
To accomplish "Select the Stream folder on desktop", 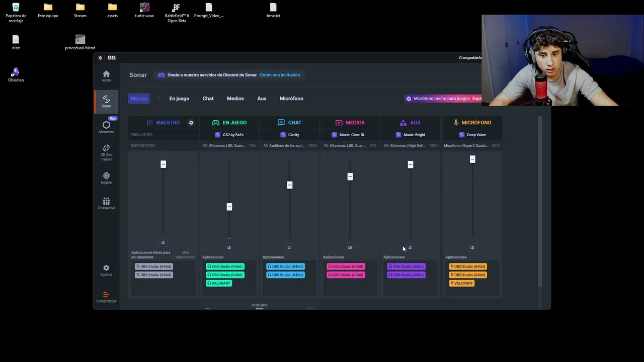I will point(80,11).
